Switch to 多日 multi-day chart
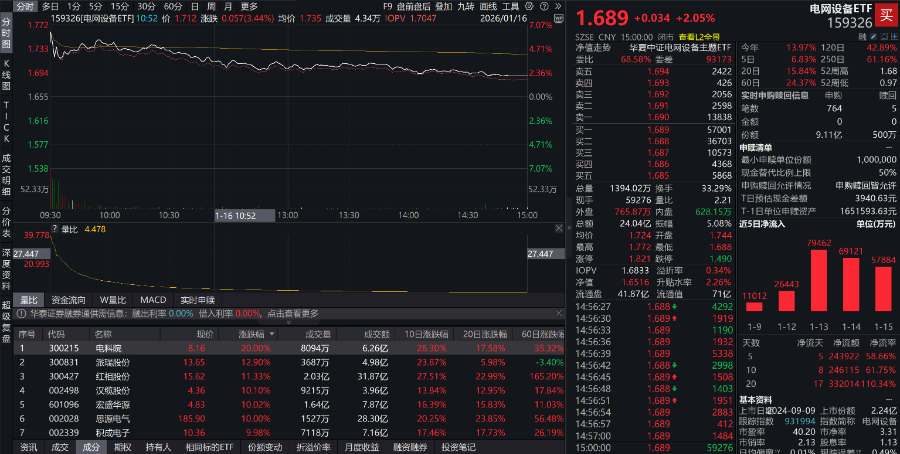This screenshot has width=900, height=454. coord(51,6)
